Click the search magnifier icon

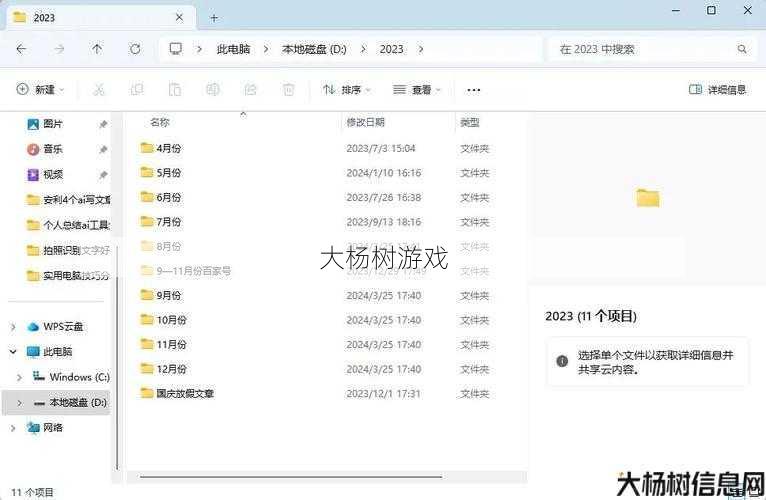tap(742, 49)
